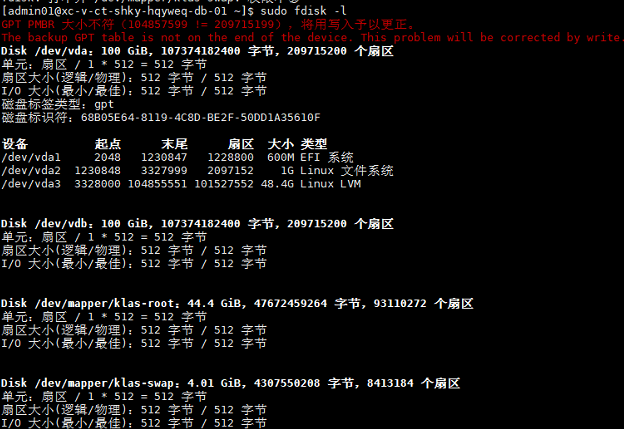
Task: Click the 47672459264 byte count for klas-root
Action: click(291, 303)
